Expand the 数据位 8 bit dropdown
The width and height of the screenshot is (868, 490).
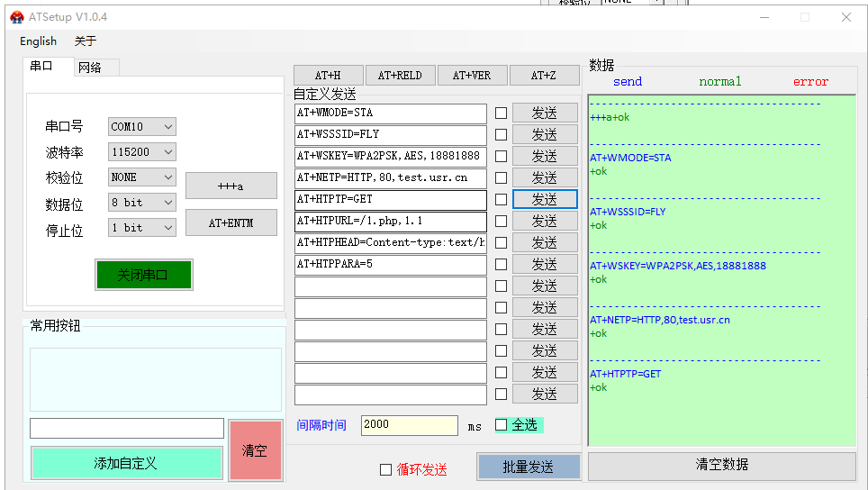[x=142, y=203]
